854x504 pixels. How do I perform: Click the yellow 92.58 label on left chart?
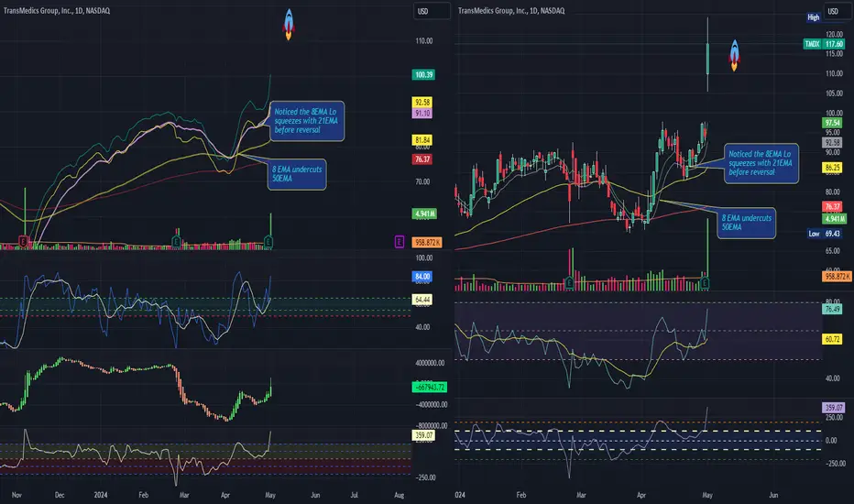422,102
